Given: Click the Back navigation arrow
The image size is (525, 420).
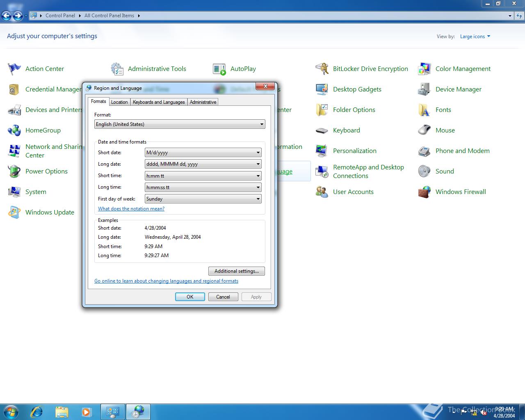Looking at the screenshot, I should coord(7,16).
